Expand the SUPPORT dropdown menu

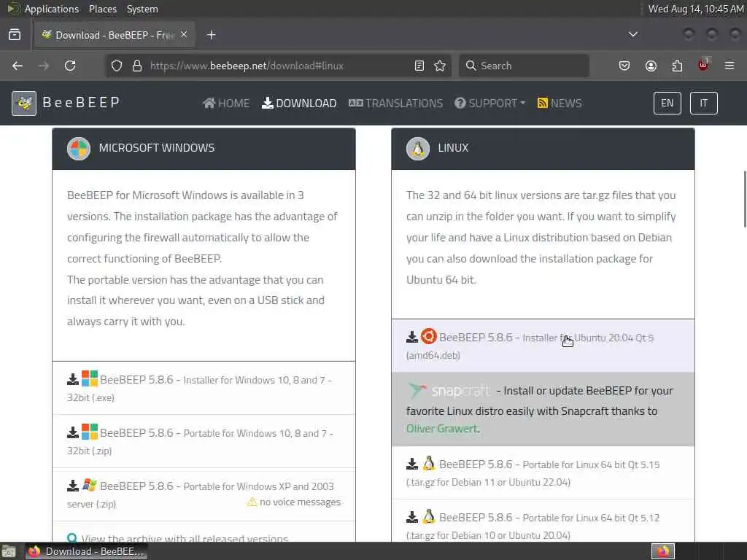489,104
